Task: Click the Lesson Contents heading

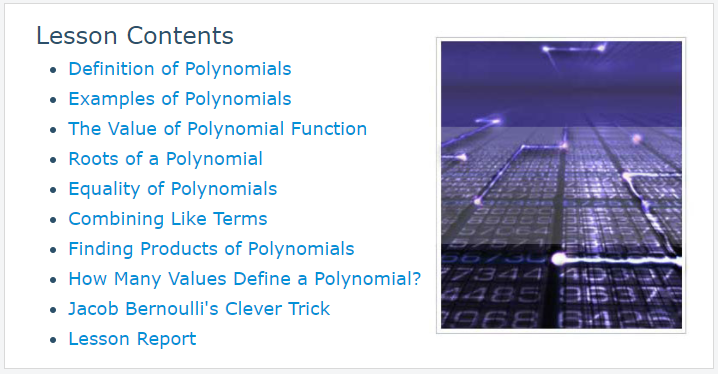Action: click(x=135, y=35)
